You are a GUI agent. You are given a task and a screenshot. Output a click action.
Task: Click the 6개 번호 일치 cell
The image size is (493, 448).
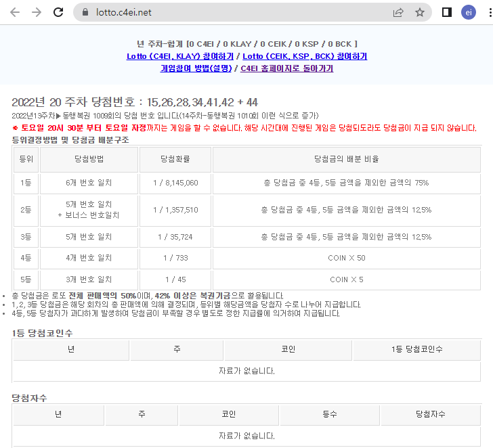(x=89, y=183)
